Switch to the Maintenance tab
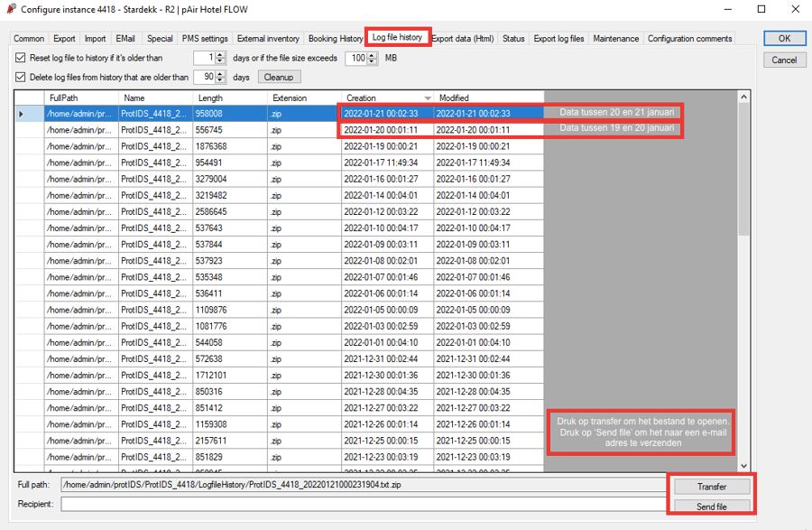 (615, 39)
